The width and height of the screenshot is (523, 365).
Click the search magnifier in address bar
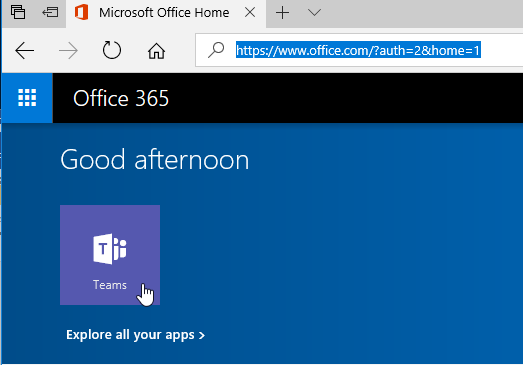216,50
